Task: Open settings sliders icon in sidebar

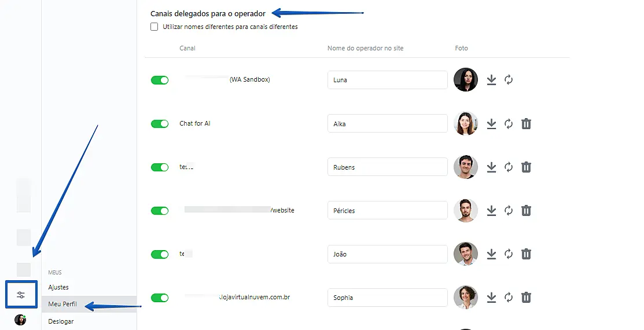Action: tap(21, 295)
